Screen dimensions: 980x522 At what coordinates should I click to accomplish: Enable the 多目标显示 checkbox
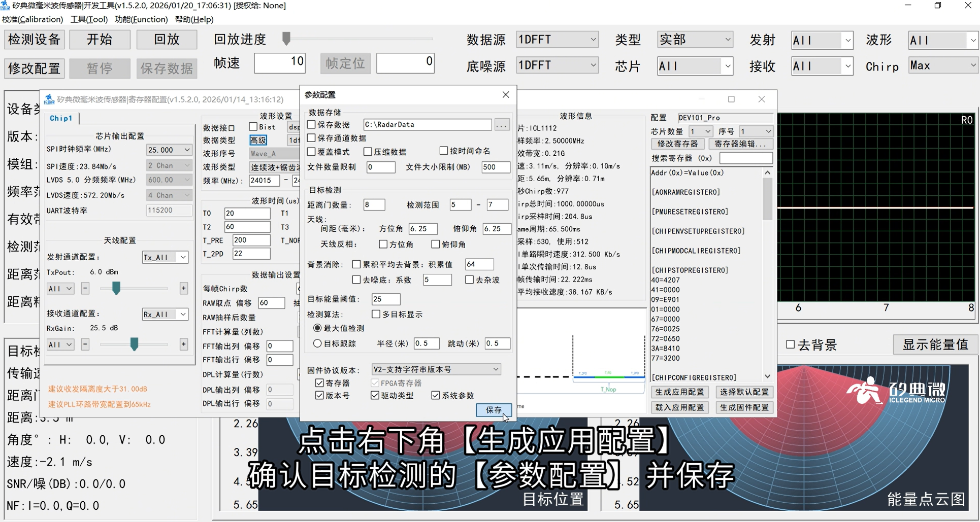click(376, 315)
